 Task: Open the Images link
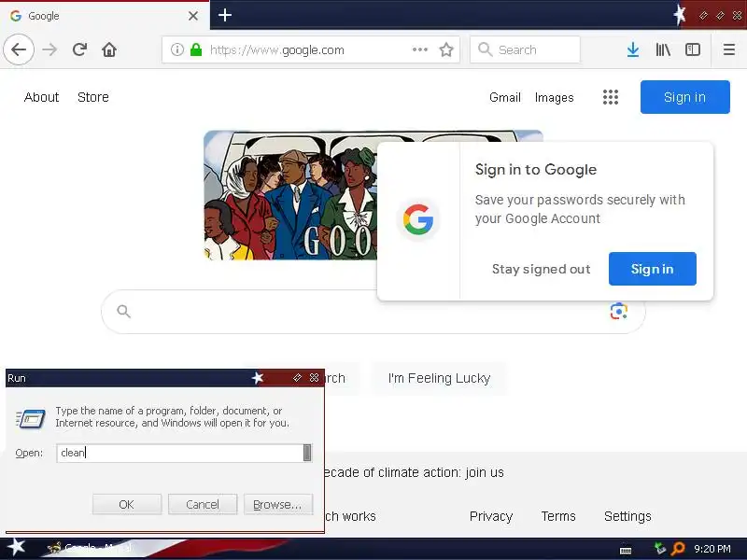pos(554,98)
